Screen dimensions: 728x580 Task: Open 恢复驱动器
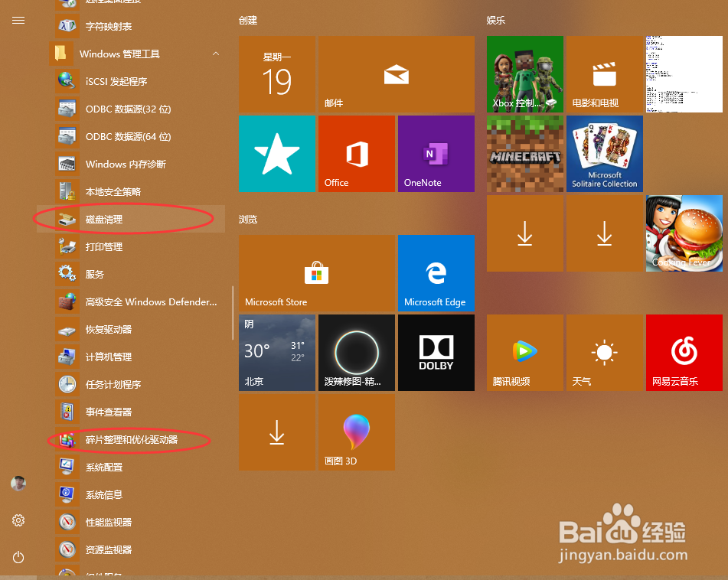point(132,330)
